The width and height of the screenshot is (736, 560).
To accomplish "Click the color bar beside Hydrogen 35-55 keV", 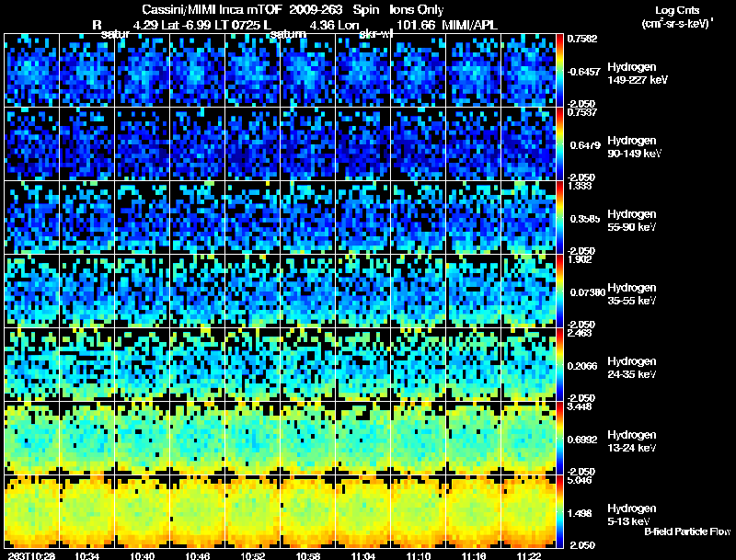I will [559, 291].
